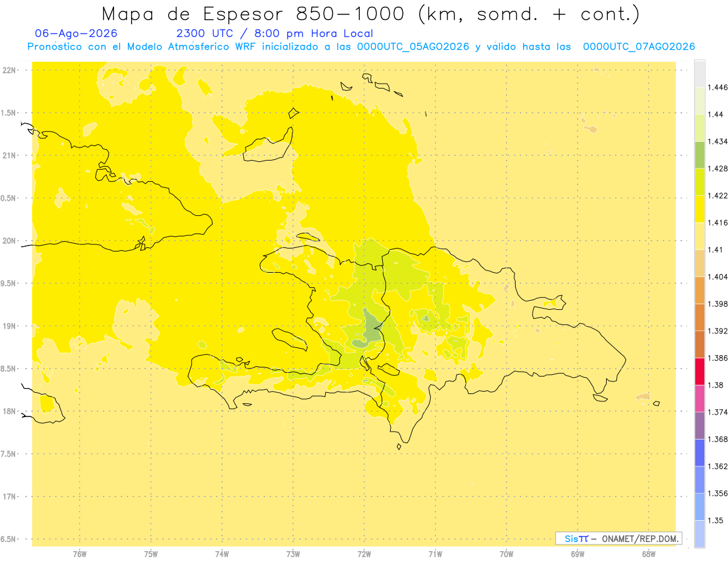728x562 pixels.
Task: Click the bright yellow swatch between 1.416 and 1.422
Action: 699,209
